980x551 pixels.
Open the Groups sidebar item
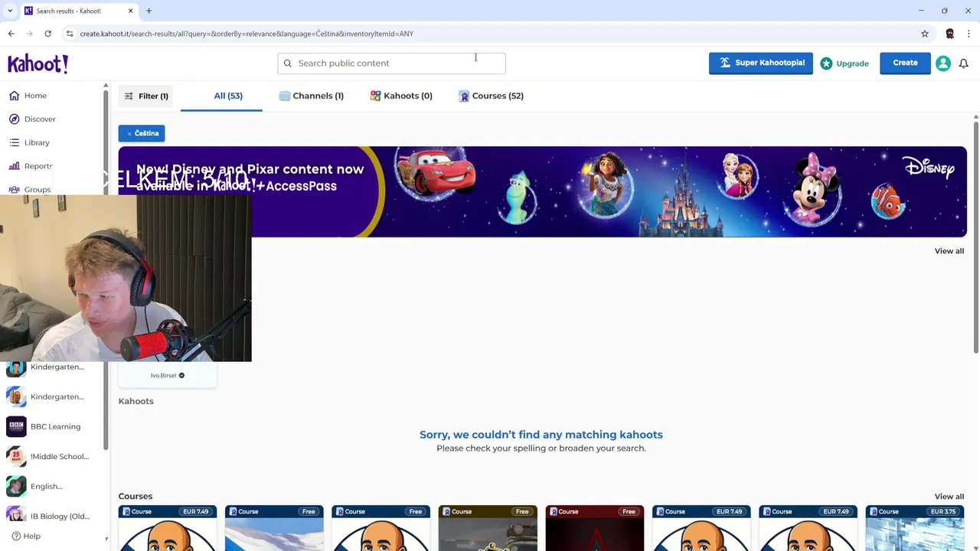[31, 189]
